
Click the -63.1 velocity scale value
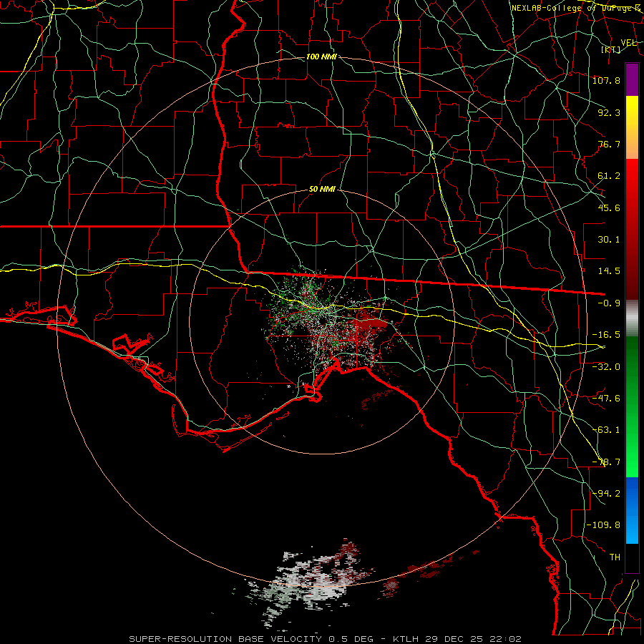606,430
